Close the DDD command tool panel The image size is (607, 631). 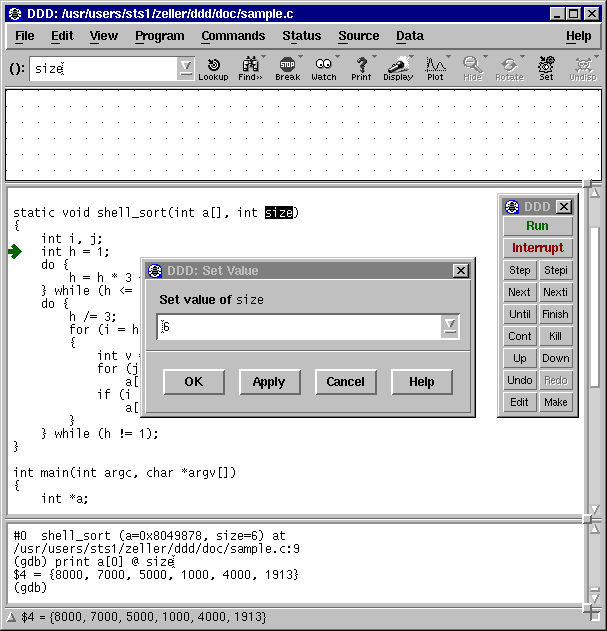click(564, 207)
